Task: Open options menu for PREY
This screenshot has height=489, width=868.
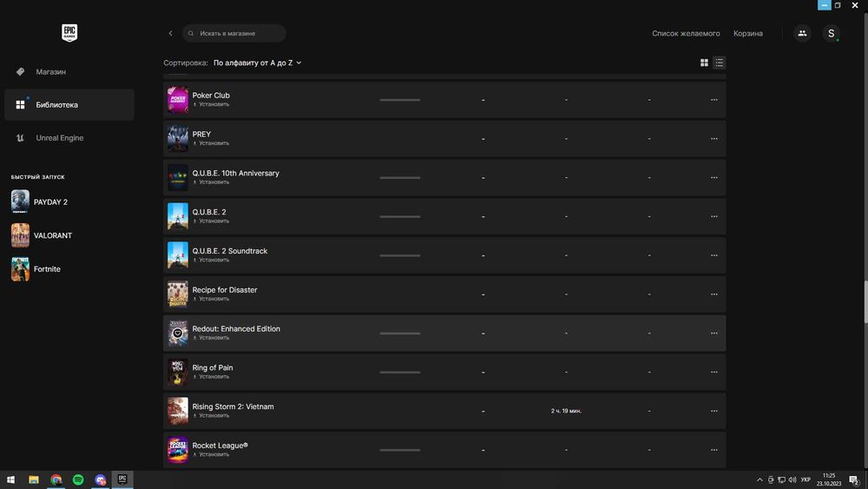Action: tap(714, 138)
